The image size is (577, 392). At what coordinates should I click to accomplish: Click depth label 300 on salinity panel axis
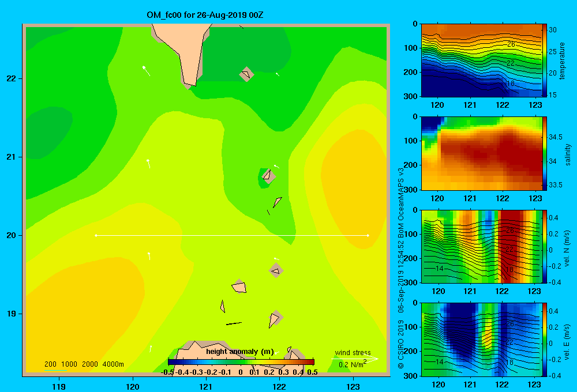pos(411,190)
